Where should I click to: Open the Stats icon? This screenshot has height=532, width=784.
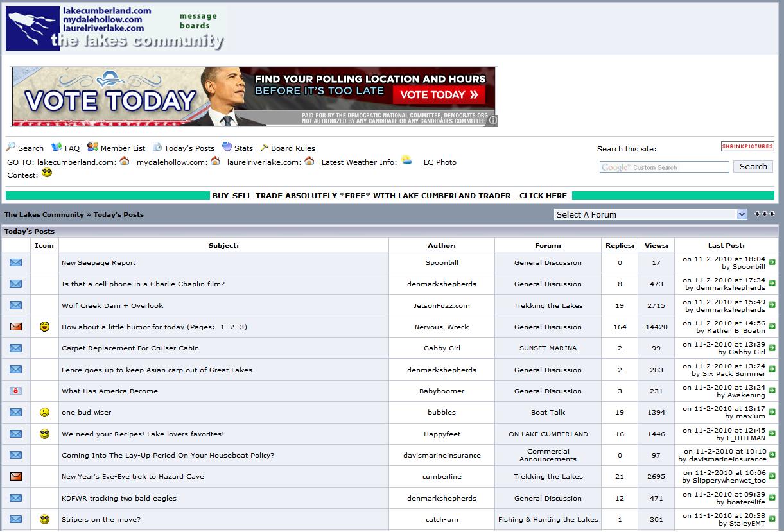click(x=227, y=147)
